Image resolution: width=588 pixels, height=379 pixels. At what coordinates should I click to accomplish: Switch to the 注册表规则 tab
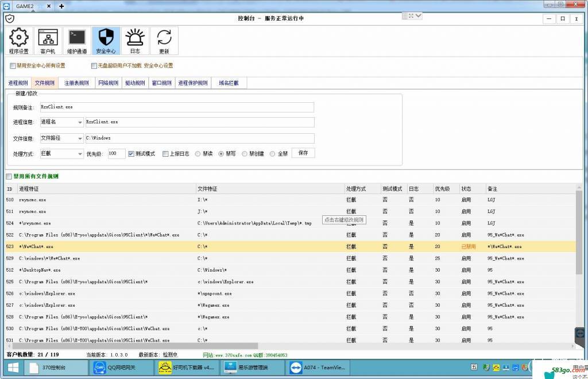[x=76, y=83]
